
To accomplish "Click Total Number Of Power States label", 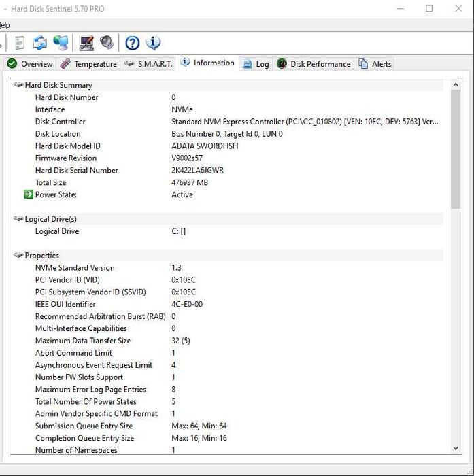I will point(86,401).
